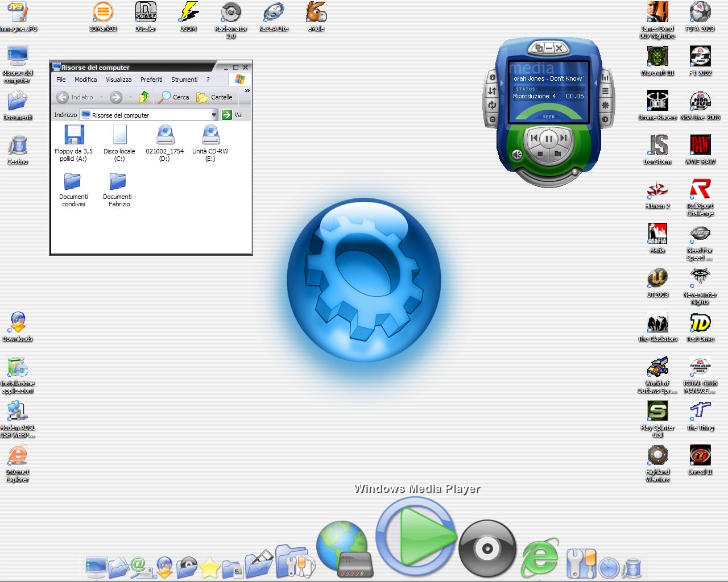Open the Visualizza menu
Viewport: 728px width, 582px height.
tap(118, 80)
